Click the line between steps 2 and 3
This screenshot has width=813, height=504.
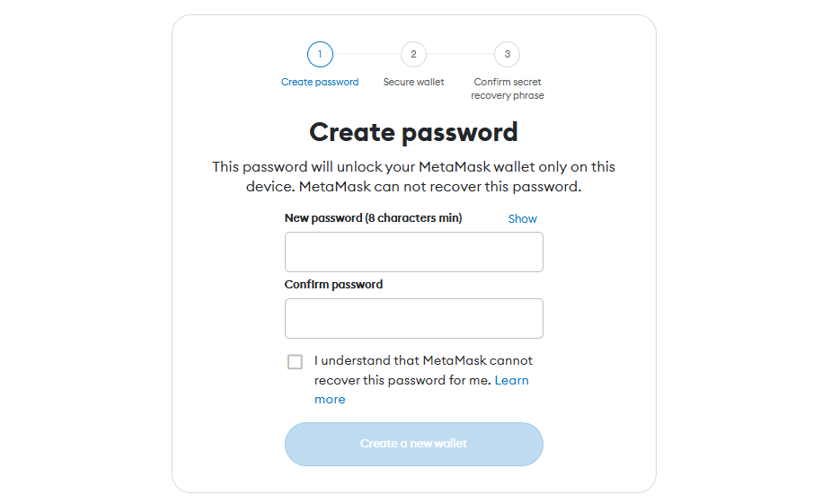coord(461,55)
